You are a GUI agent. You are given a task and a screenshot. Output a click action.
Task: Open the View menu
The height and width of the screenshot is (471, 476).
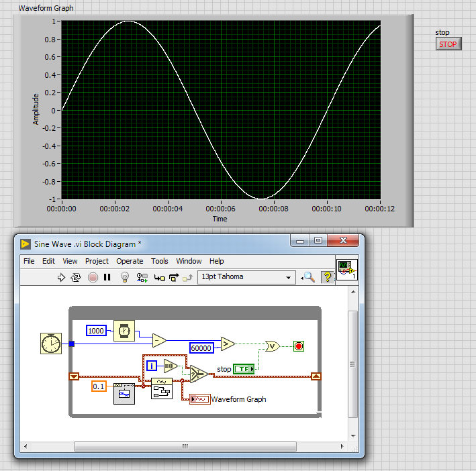tap(70, 261)
